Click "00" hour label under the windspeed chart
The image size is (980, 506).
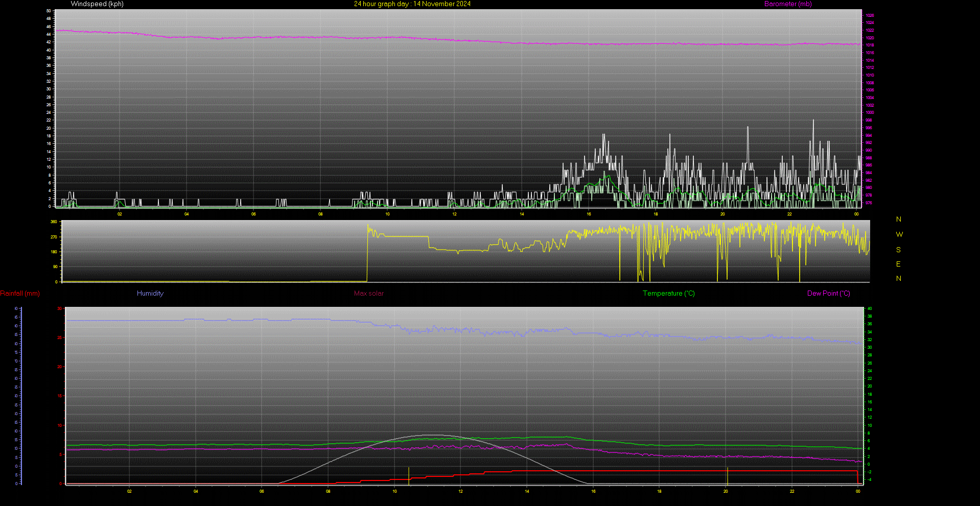(x=856, y=214)
